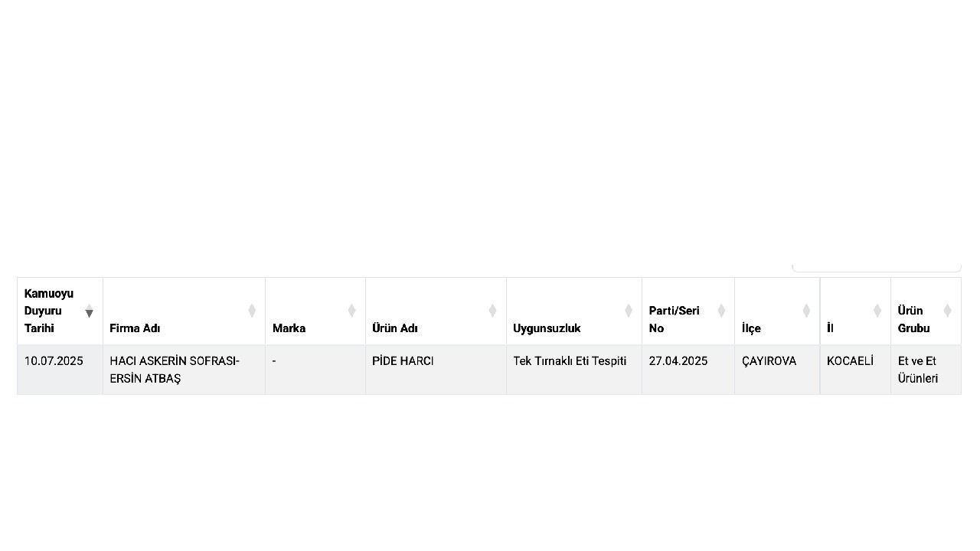
Task: Select Tek Tırnaklı Eti Tespiti cell
Action: tap(574, 370)
